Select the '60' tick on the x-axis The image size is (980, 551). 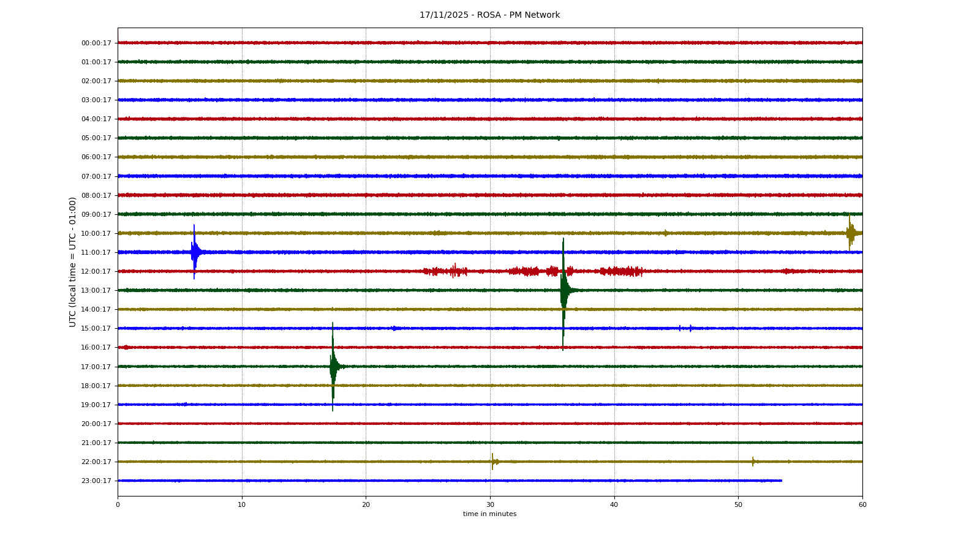point(862,505)
